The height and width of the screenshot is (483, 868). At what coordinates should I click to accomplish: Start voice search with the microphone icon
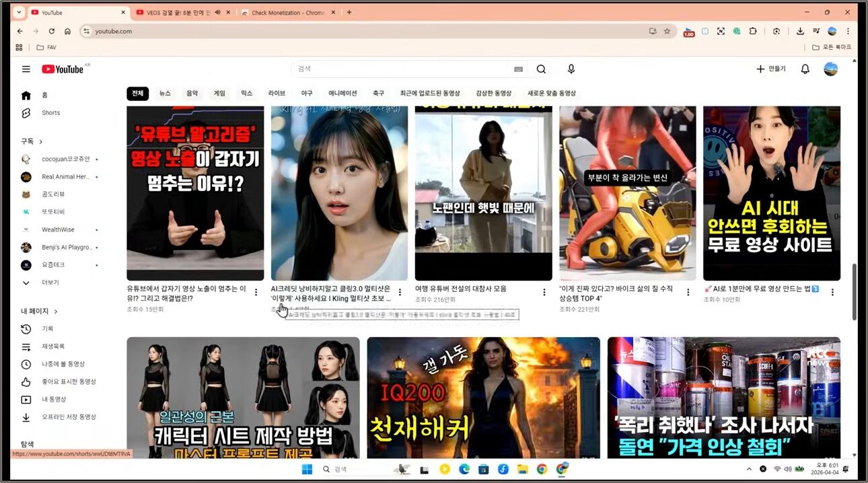click(571, 69)
